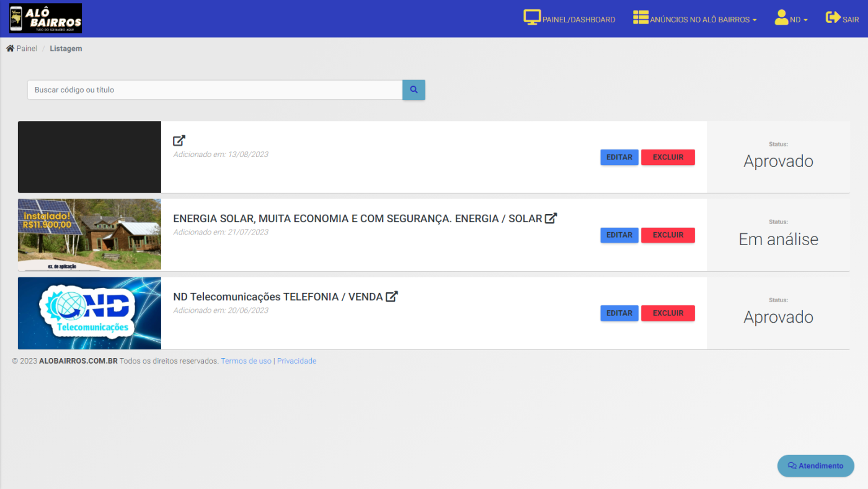Open the Atendimento chat button
This screenshot has height=489, width=868.
click(816, 466)
